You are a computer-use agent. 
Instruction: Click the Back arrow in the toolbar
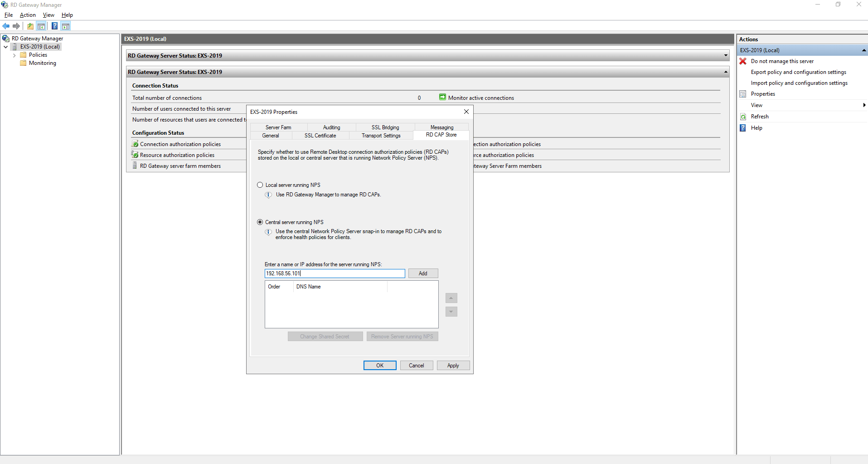click(6, 26)
